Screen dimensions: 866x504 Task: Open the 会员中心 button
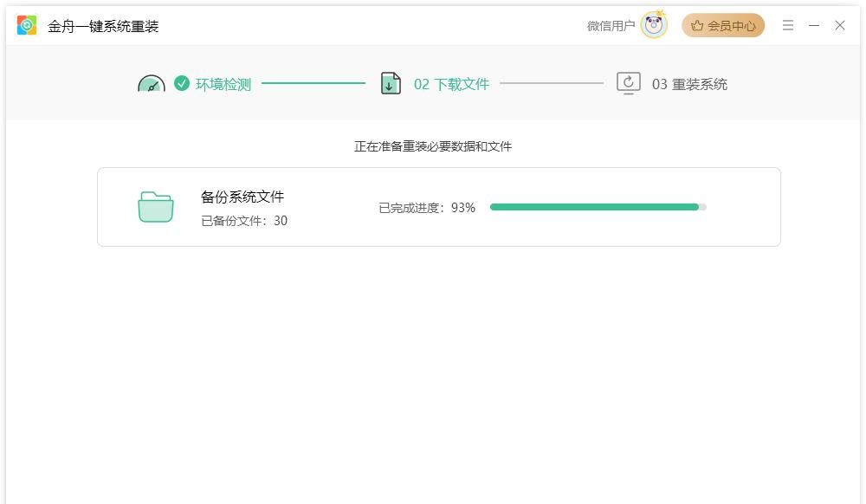[722, 25]
